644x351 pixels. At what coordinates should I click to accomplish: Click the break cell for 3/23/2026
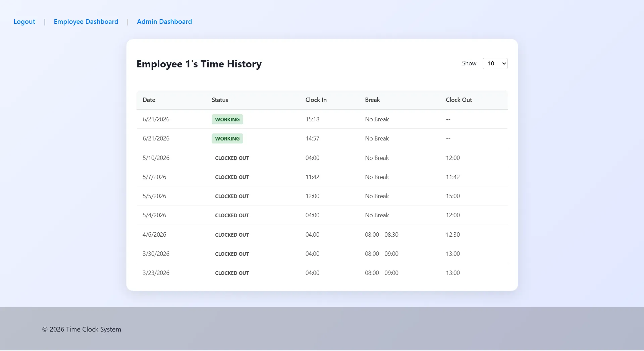tap(382, 273)
